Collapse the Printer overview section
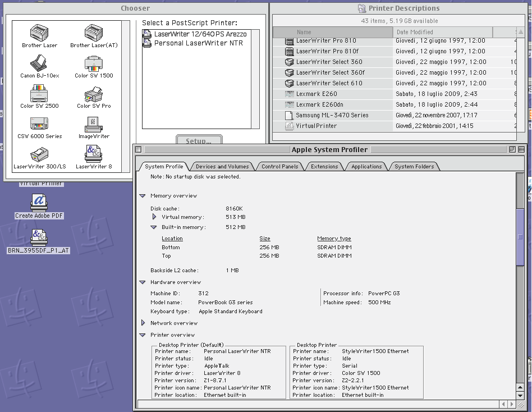The width and height of the screenshot is (532, 412). (143, 335)
